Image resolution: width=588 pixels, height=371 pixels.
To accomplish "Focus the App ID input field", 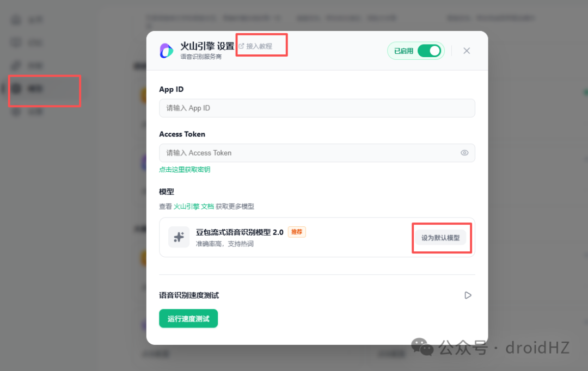I will click(317, 108).
